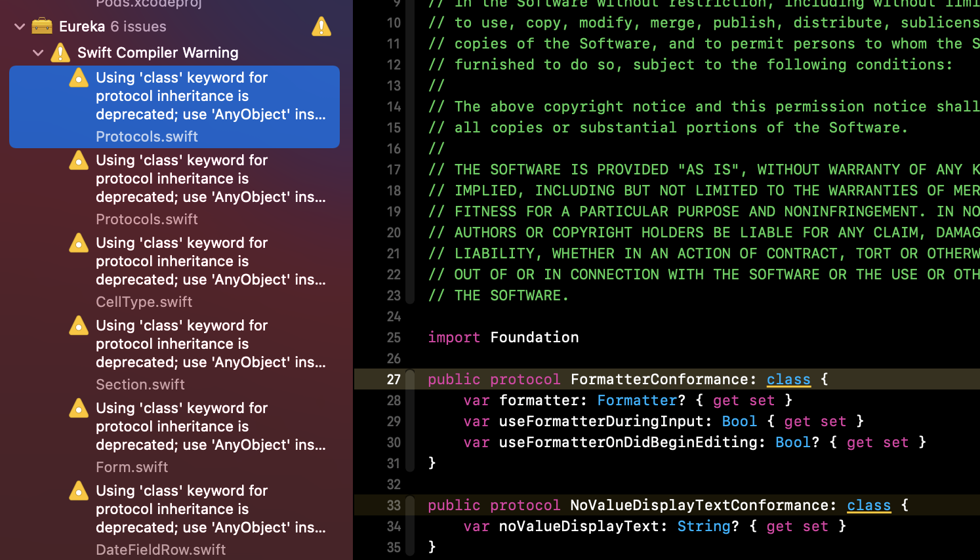Click the warning triangle on the Form.swift issue
Screen dimensions: 980x560
coord(78,408)
